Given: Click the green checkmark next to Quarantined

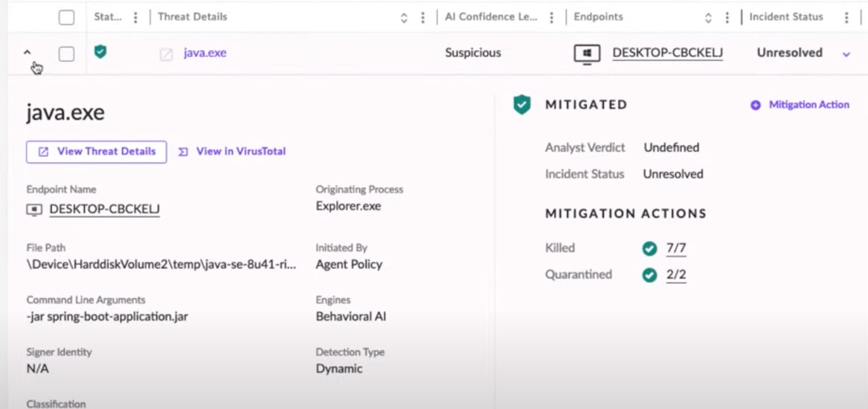Looking at the screenshot, I should click(x=649, y=275).
